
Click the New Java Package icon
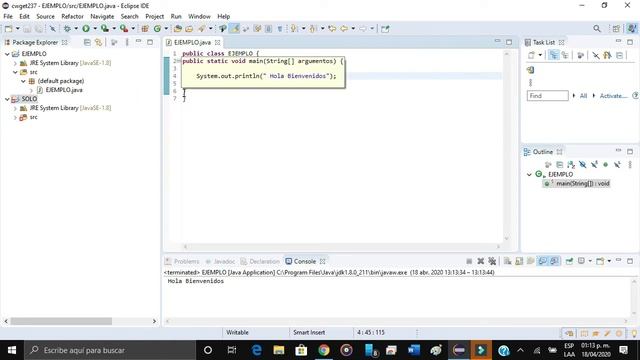tap(144, 29)
